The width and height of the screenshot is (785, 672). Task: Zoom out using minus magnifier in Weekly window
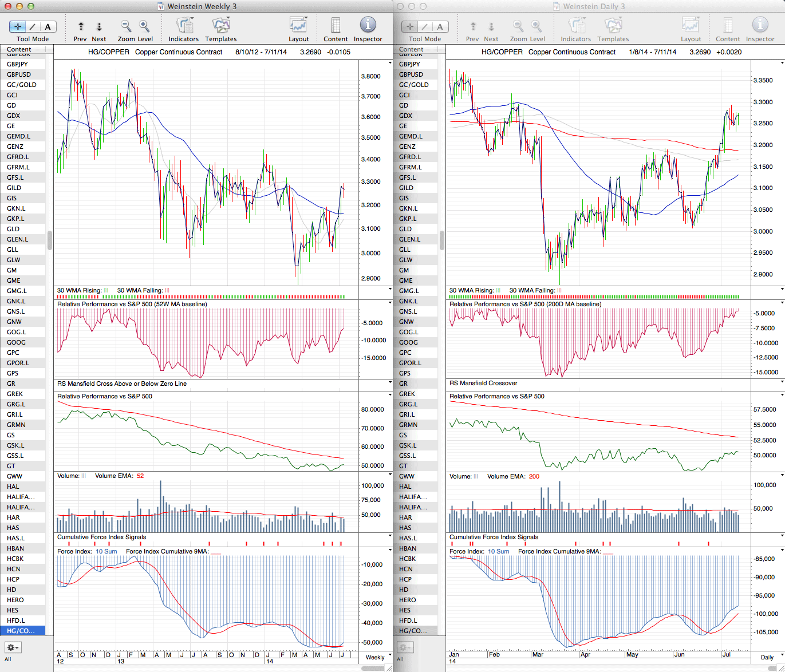[x=126, y=26]
